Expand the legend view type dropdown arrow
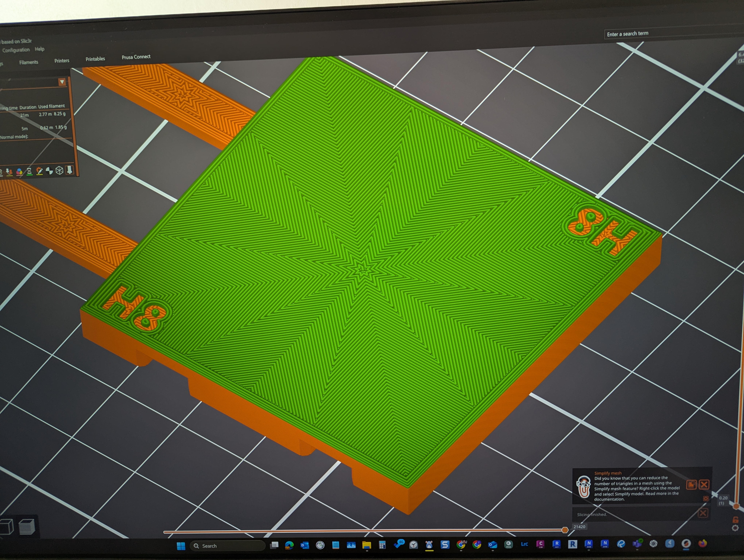 (62, 82)
